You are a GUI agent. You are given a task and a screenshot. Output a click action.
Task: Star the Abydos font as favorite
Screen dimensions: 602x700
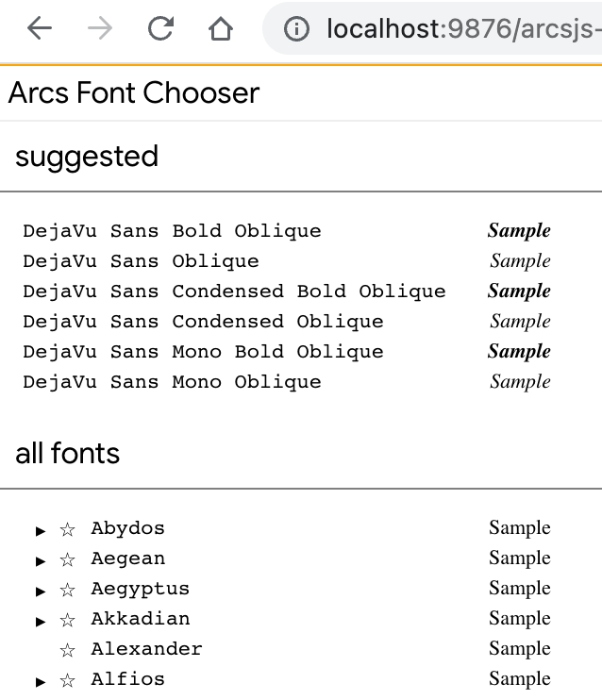pos(67,529)
